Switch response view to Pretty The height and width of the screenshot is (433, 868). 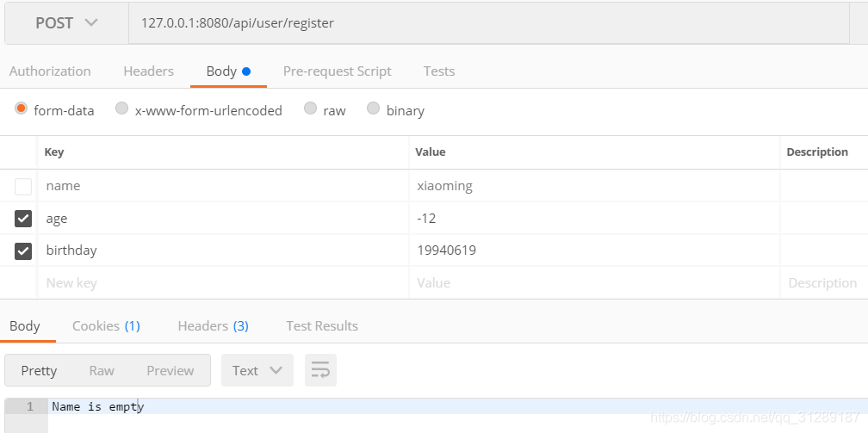(x=39, y=370)
